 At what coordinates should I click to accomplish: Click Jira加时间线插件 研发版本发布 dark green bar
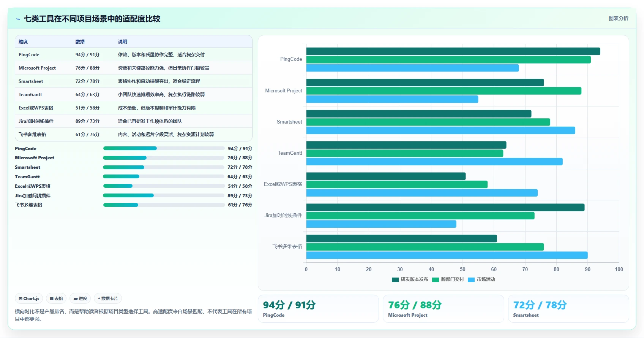tap(445, 207)
